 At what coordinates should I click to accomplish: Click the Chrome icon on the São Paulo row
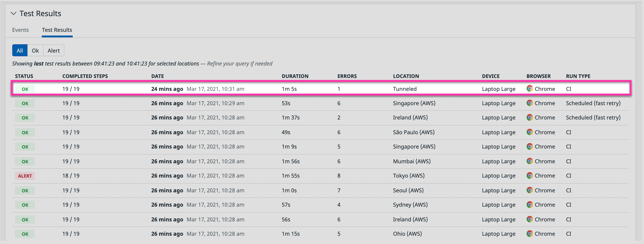click(530, 132)
